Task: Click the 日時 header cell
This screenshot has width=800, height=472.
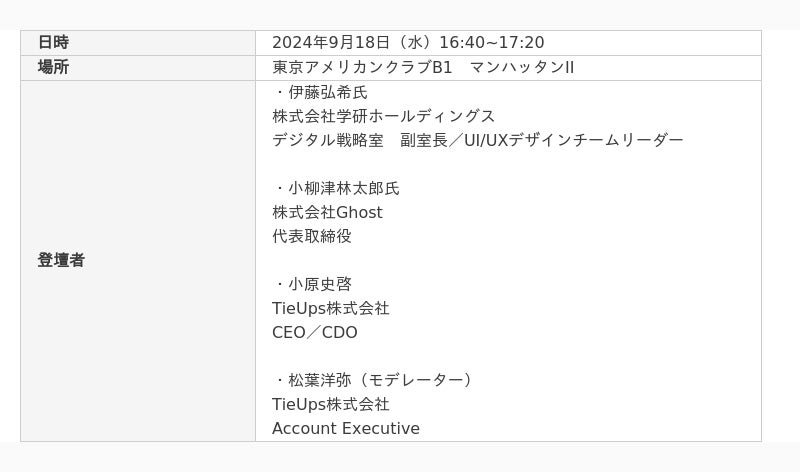Action: [x=138, y=43]
